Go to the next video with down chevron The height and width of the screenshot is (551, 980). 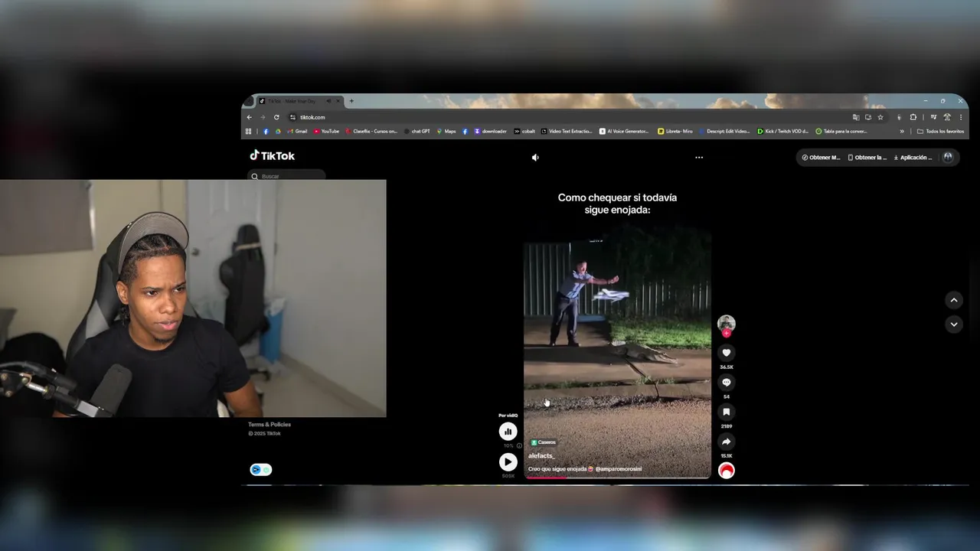pyautogui.click(x=954, y=324)
